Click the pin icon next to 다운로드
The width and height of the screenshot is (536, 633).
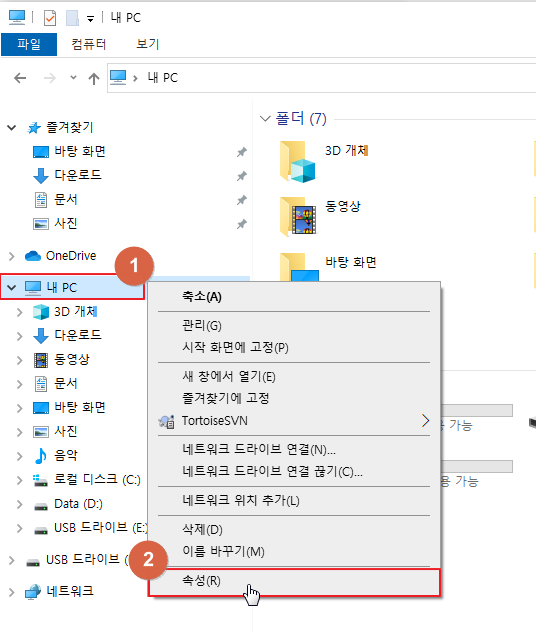(241, 176)
